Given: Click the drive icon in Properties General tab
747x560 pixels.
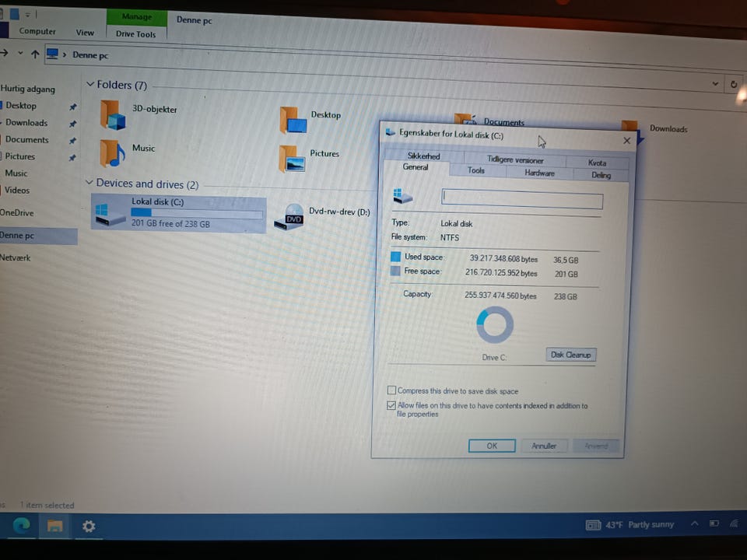Looking at the screenshot, I should pos(402,196).
